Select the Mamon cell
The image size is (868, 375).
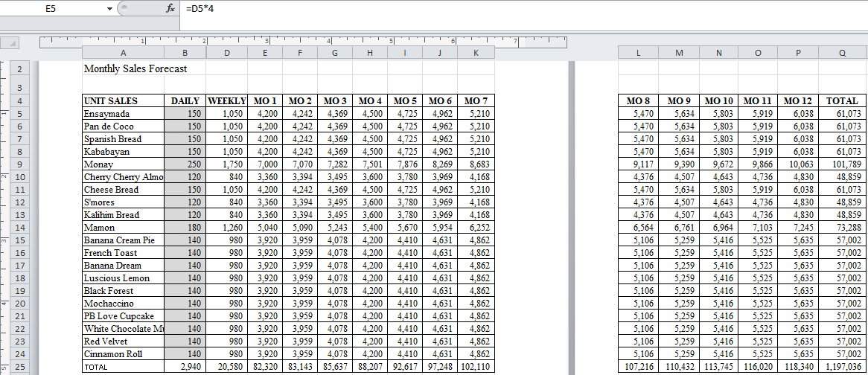tap(123, 228)
